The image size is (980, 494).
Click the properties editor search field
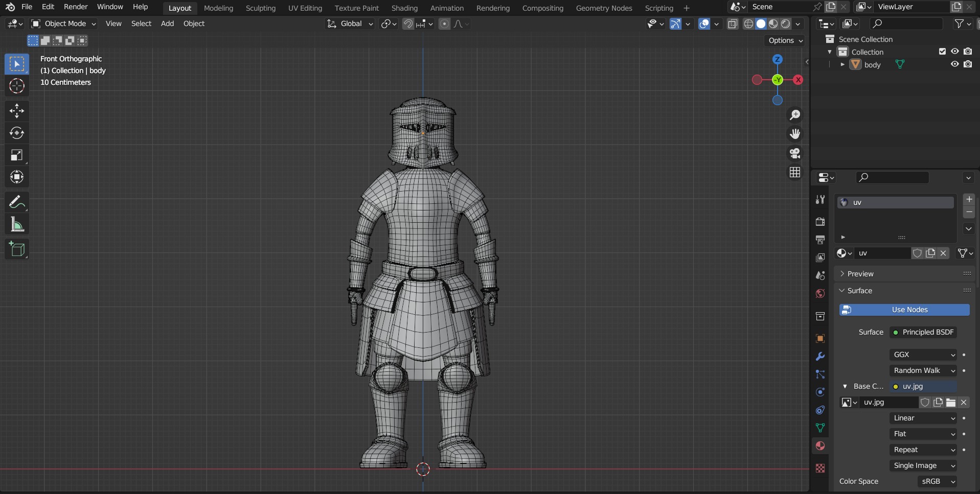[x=892, y=177]
